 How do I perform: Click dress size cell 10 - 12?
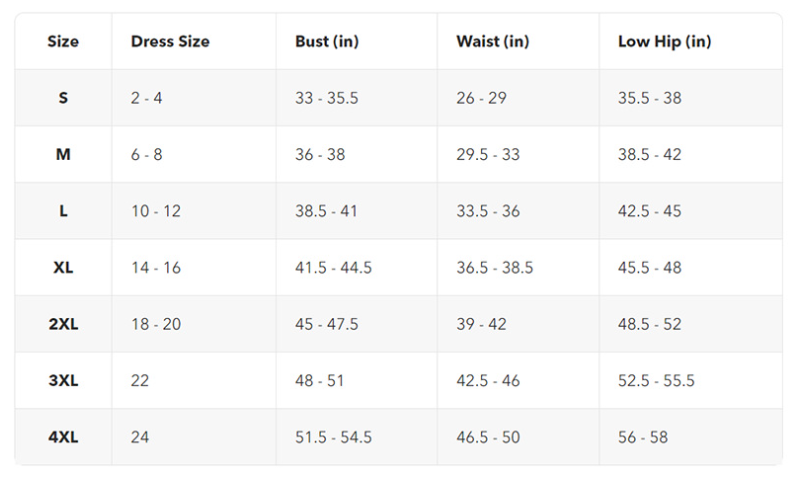tap(156, 211)
